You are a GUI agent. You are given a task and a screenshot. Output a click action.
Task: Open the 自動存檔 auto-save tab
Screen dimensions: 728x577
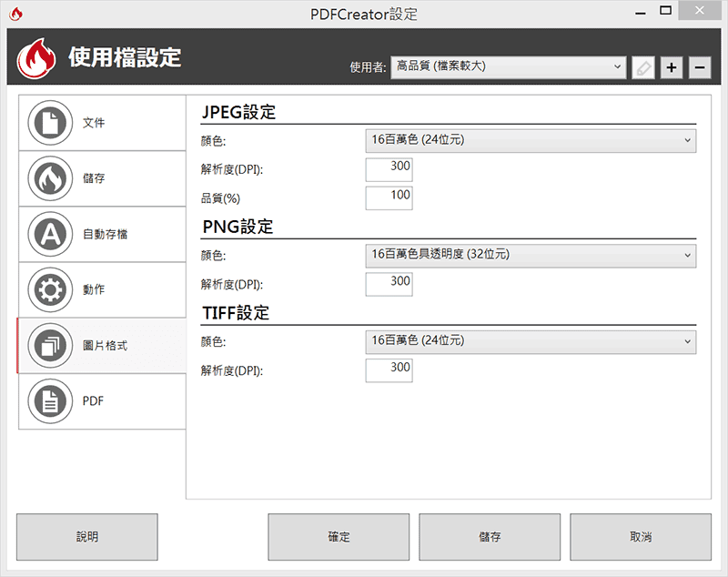click(102, 235)
